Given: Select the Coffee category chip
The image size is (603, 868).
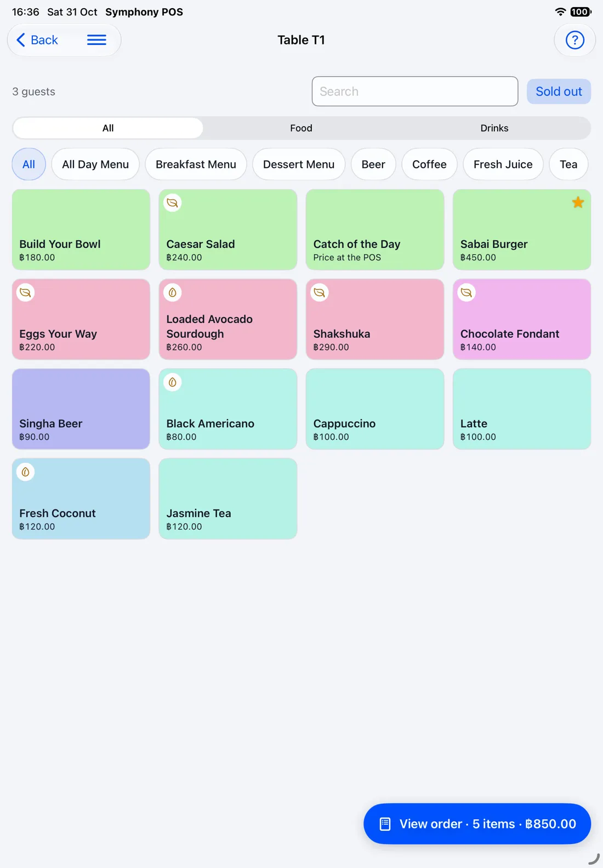Looking at the screenshot, I should (x=429, y=164).
